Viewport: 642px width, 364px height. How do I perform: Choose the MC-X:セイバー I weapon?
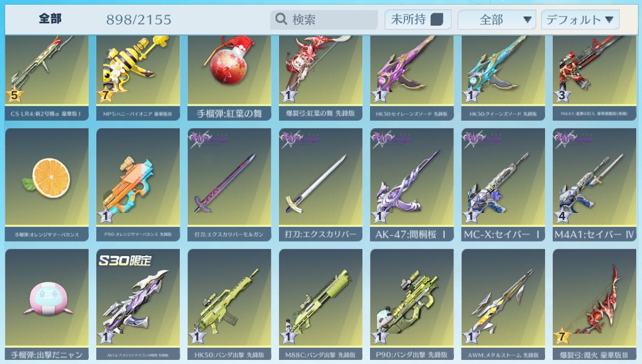pyautogui.click(x=503, y=185)
